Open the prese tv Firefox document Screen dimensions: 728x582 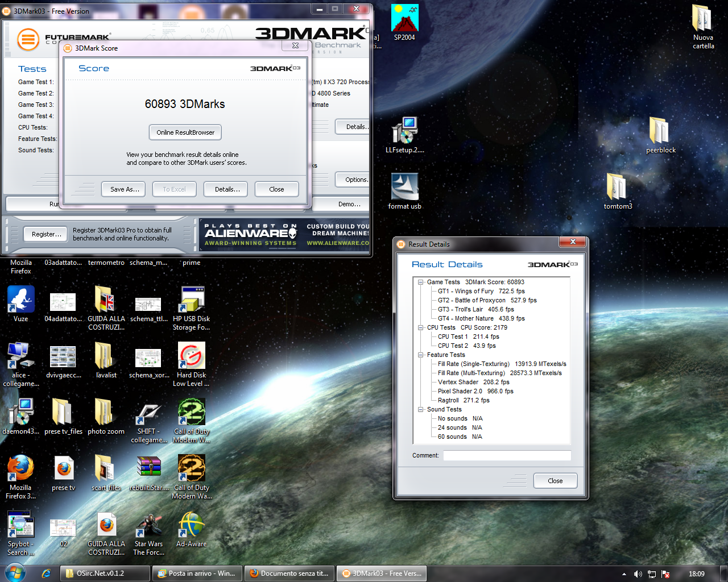64,473
